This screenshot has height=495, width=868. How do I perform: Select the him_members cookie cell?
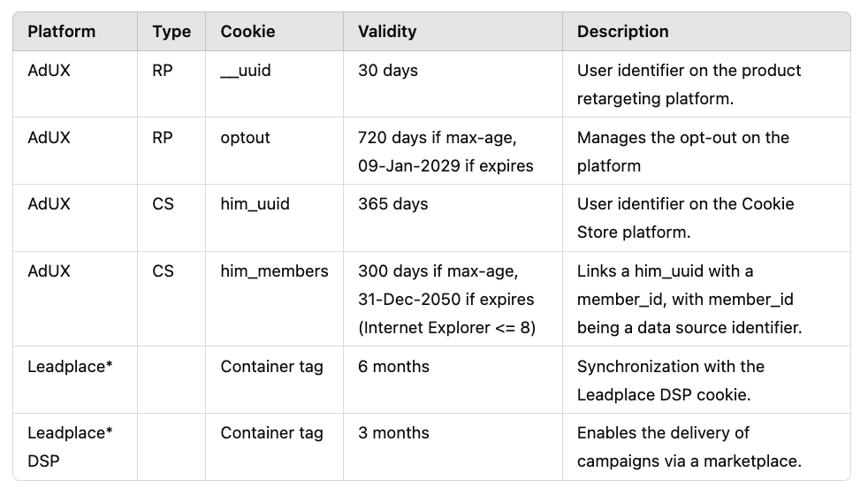click(274, 271)
